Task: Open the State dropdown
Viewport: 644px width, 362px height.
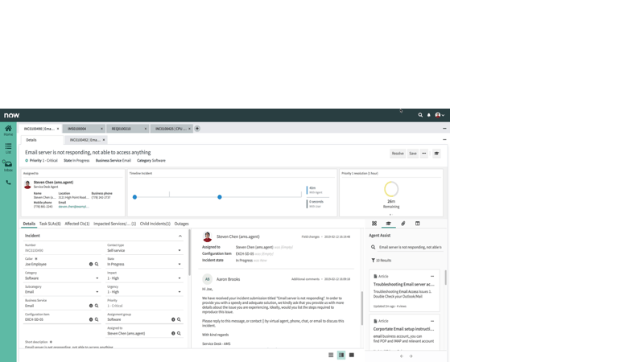Action: pos(144,264)
